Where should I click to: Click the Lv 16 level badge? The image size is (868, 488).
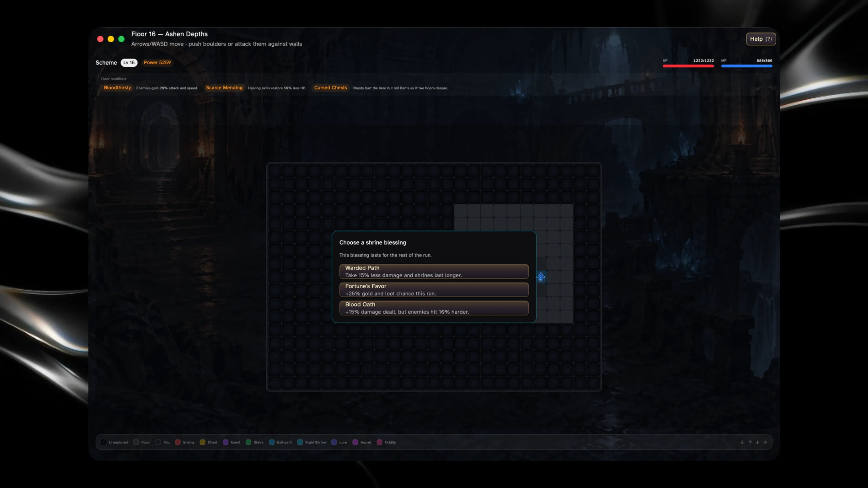coord(129,62)
